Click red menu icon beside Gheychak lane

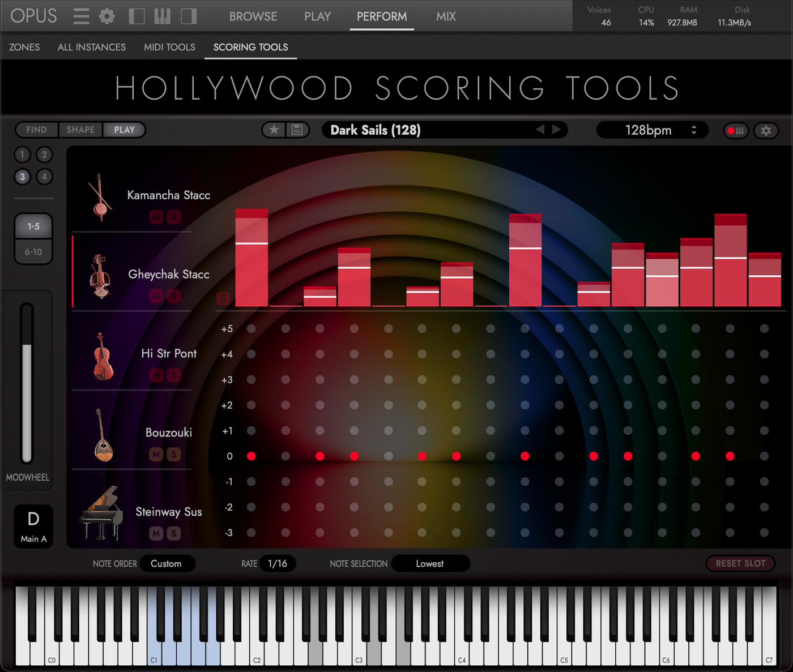pyautogui.click(x=223, y=298)
